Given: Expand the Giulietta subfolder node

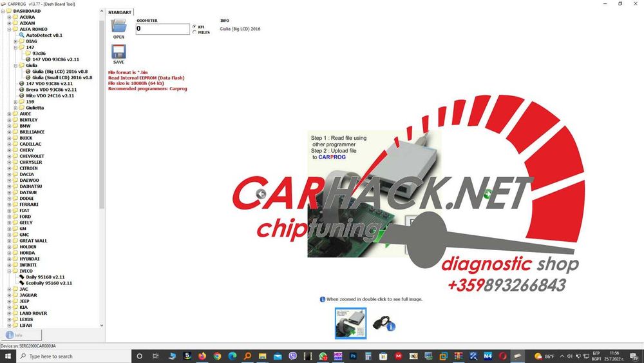Looking at the screenshot, I should point(15,108).
